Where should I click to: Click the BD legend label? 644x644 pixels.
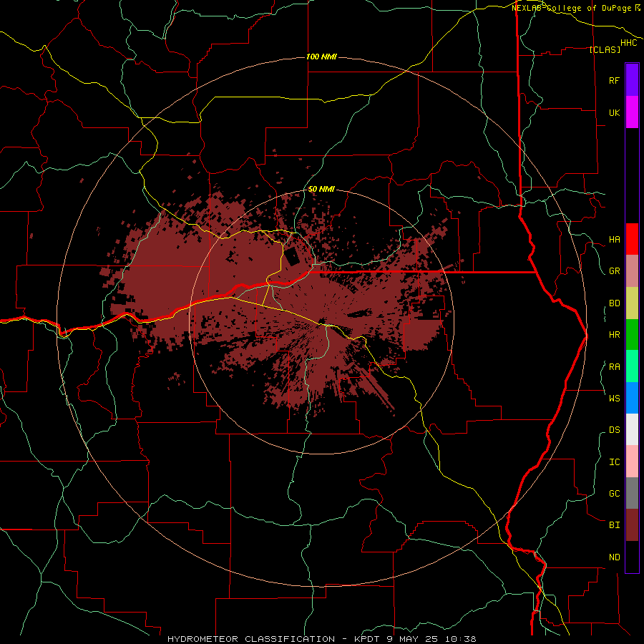614,303
